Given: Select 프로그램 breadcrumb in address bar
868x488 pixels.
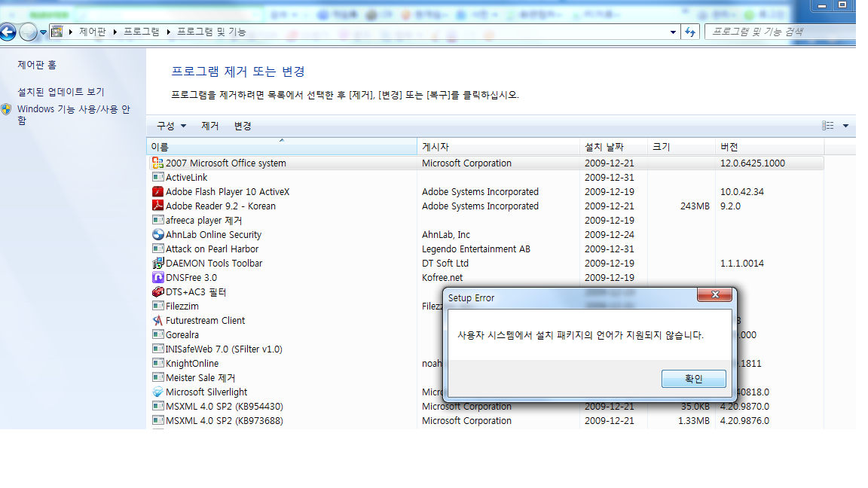Looking at the screenshot, I should (x=141, y=32).
